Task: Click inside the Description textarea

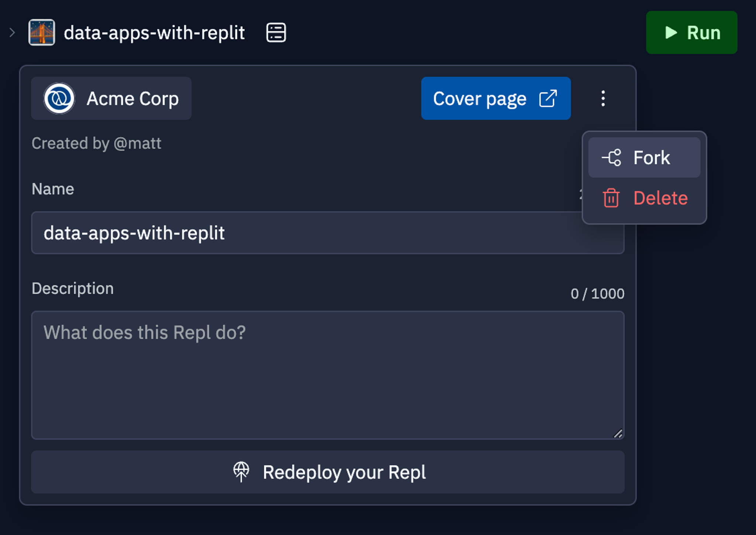Action: coord(327,373)
